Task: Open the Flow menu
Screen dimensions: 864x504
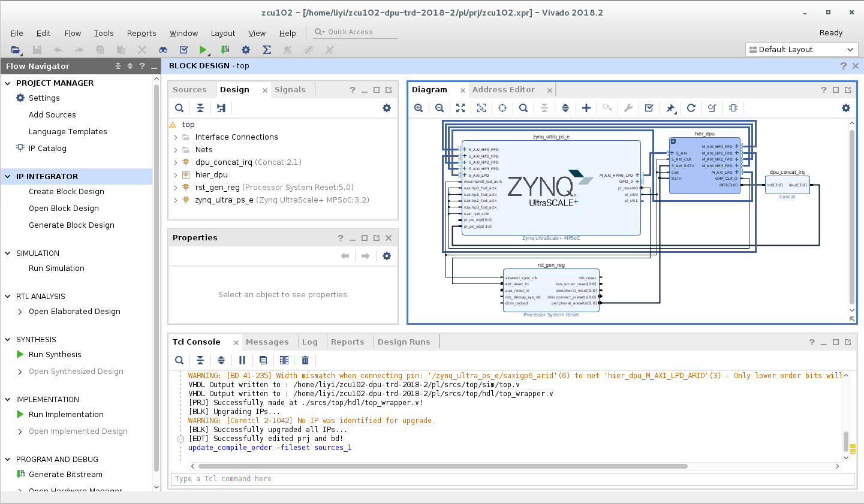Action: click(73, 34)
